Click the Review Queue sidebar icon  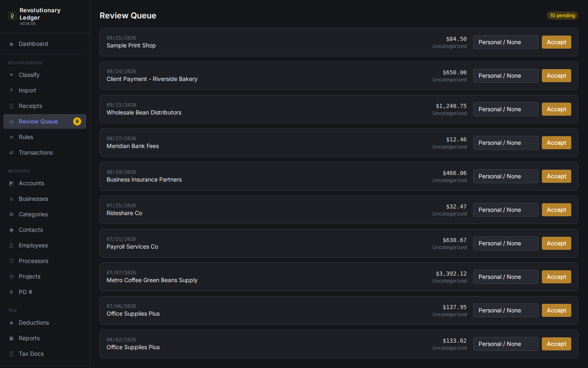pyautogui.click(x=11, y=122)
